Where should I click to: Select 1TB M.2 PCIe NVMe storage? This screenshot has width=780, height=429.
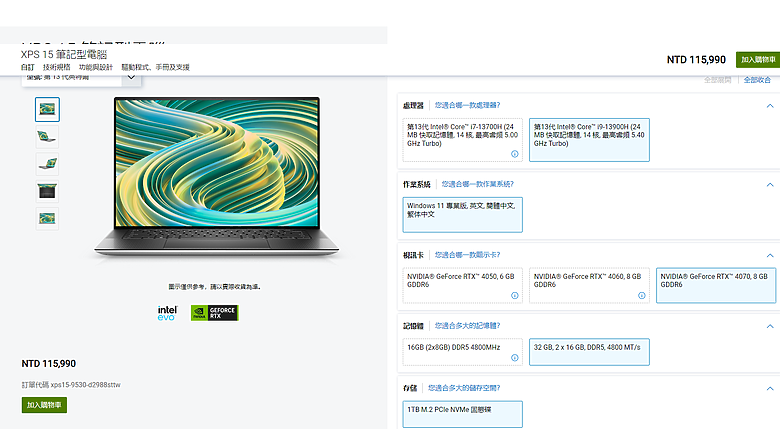click(463, 414)
